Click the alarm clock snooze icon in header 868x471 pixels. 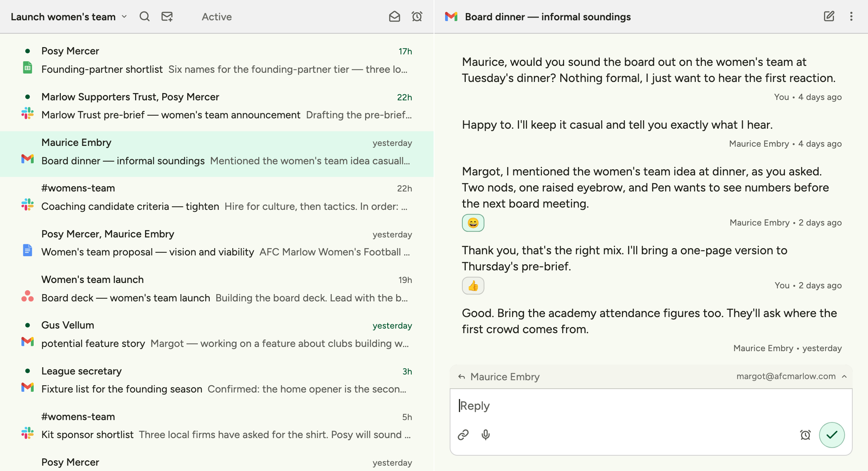pyautogui.click(x=417, y=16)
